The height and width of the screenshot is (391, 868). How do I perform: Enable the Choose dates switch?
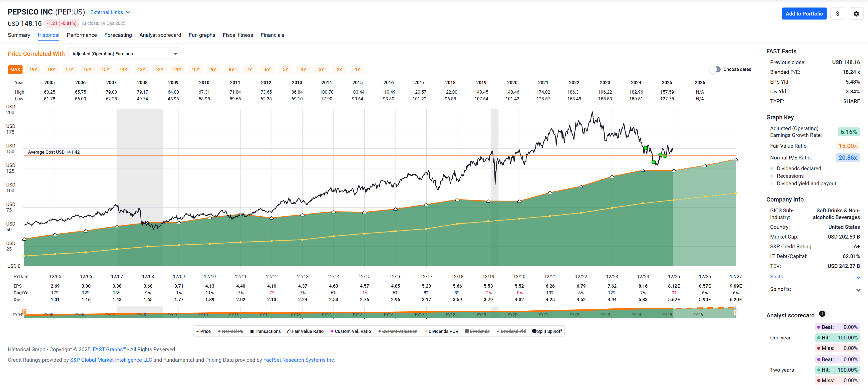pos(715,69)
